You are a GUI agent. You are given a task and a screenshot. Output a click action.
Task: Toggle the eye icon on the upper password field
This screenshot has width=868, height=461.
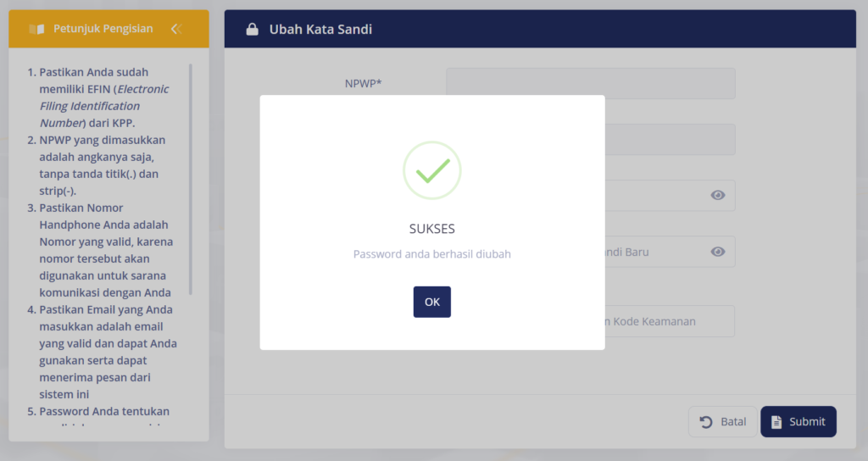pyautogui.click(x=718, y=195)
